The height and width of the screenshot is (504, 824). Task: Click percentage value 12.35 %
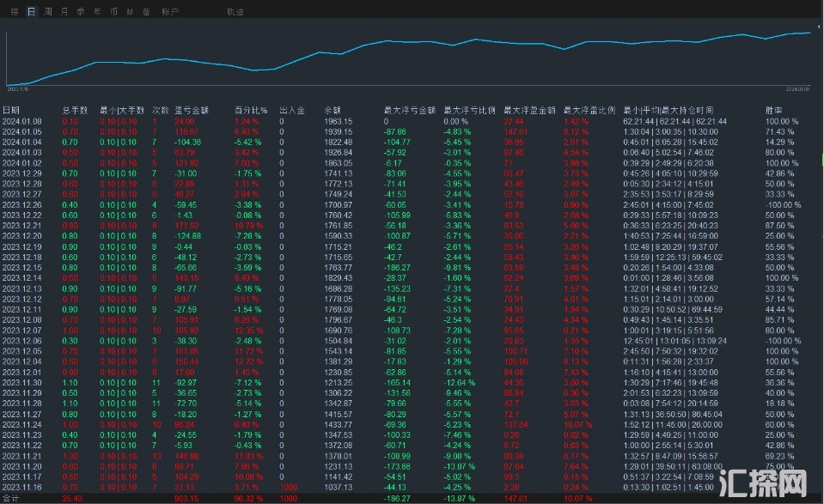click(248, 331)
